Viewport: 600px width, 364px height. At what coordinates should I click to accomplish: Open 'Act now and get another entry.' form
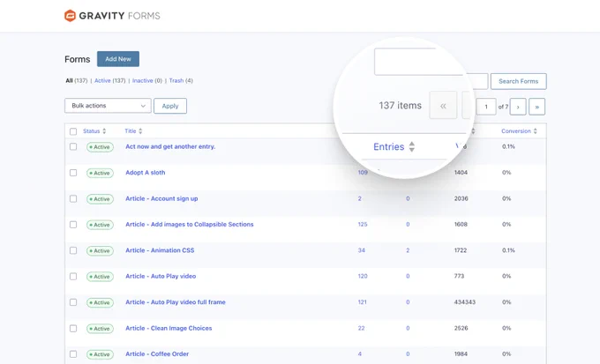(x=170, y=146)
